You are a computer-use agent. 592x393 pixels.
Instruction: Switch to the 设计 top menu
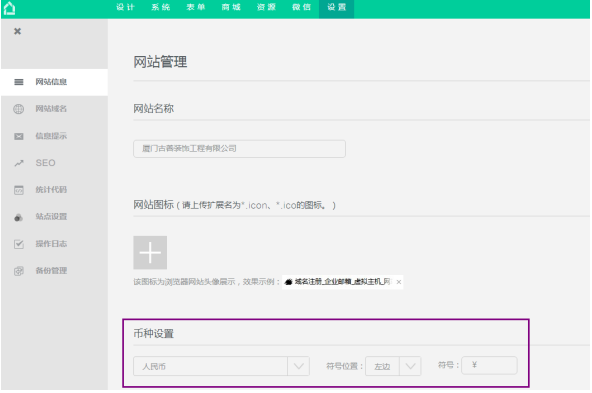(125, 8)
